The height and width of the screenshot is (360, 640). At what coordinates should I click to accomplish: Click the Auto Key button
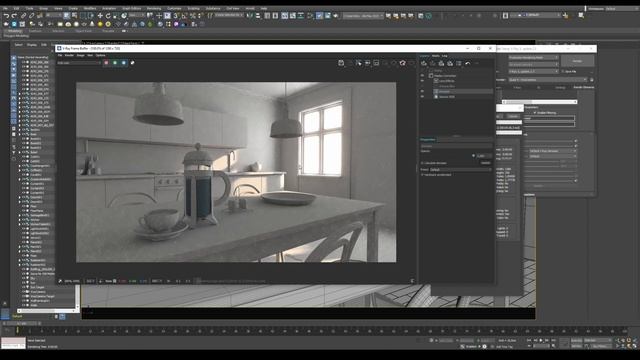577,340
